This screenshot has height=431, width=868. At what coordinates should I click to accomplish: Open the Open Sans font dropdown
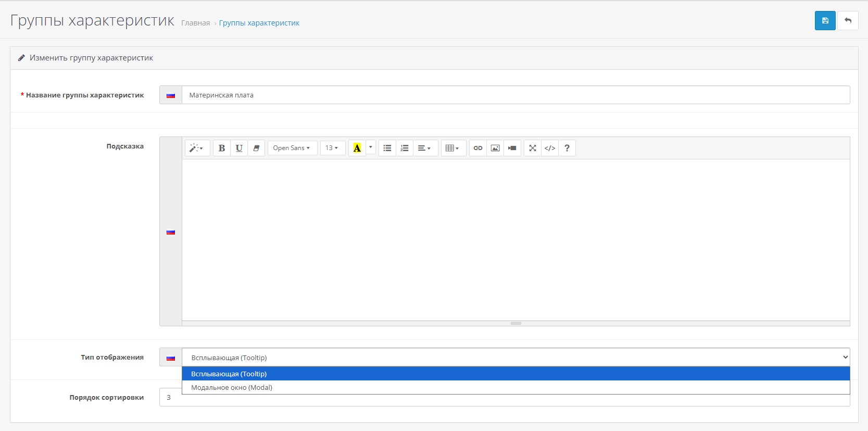click(292, 148)
